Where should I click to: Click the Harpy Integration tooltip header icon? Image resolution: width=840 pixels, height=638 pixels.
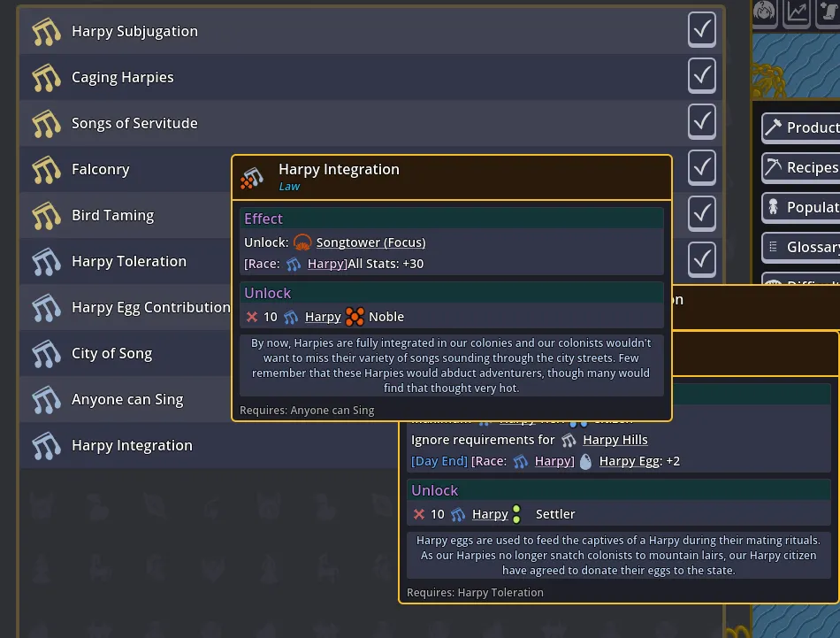tap(252, 178)
